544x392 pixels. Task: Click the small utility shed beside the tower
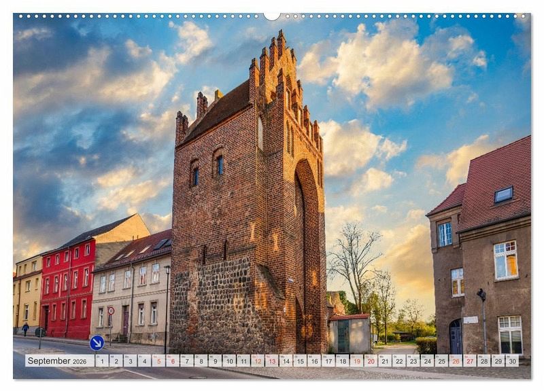349,333
